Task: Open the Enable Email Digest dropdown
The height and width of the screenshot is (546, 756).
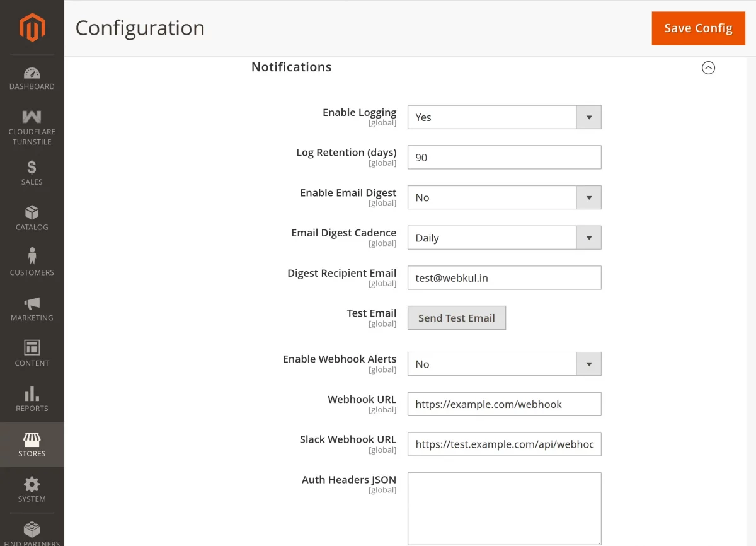Action: click(504, 197)
